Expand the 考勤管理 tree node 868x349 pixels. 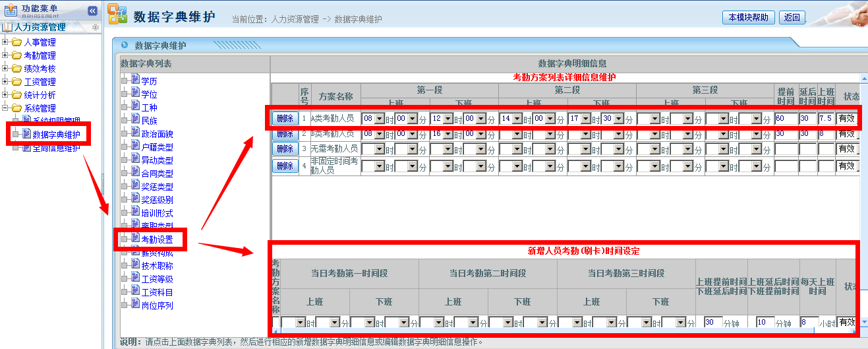pos(5,55)
